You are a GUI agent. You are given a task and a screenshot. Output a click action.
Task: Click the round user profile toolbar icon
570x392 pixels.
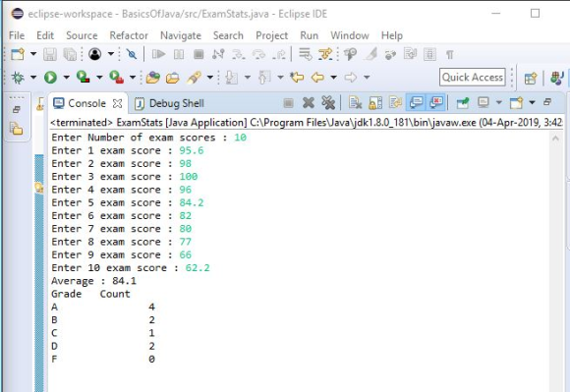tap(95, 54)
